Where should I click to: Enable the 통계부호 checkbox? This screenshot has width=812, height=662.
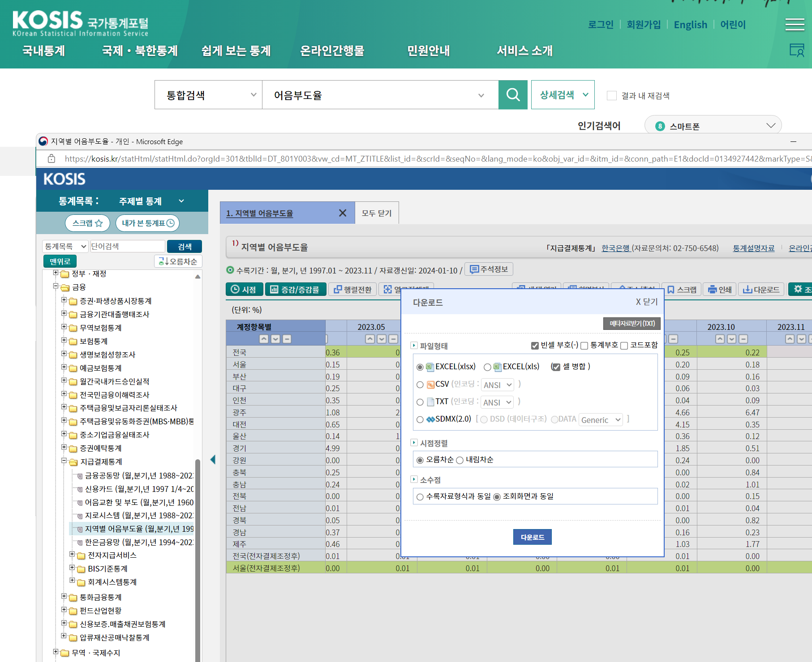pos(584,346)
